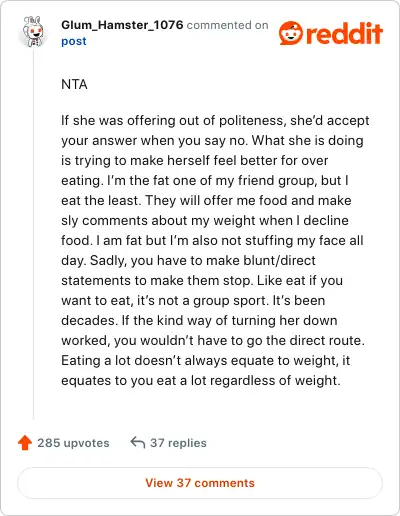Viewport: 400px width, 516px height.
Task: Click the View 37 comments button
Action: tap(200, 483)
